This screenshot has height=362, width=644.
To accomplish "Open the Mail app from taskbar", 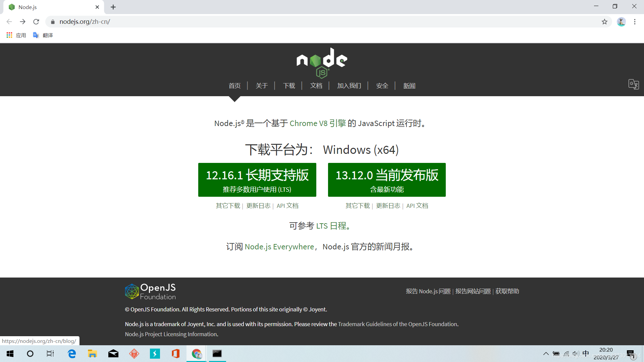I will 113,354.
